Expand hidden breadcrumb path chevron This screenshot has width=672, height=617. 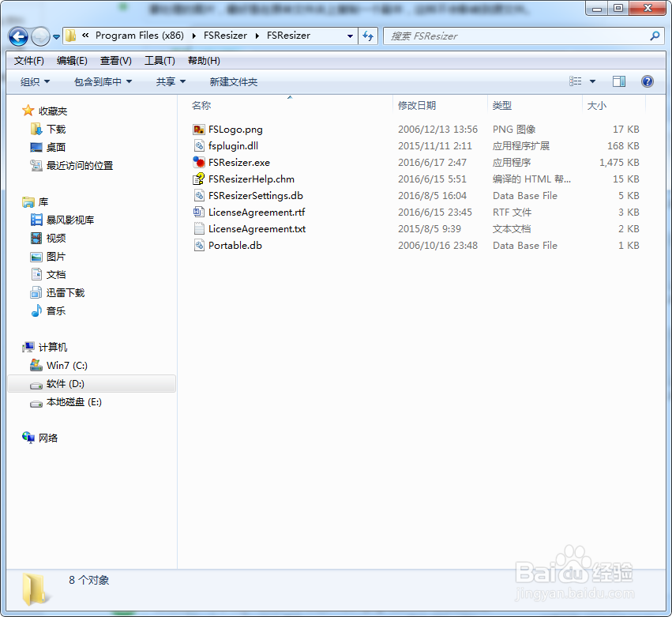point(85,36)
